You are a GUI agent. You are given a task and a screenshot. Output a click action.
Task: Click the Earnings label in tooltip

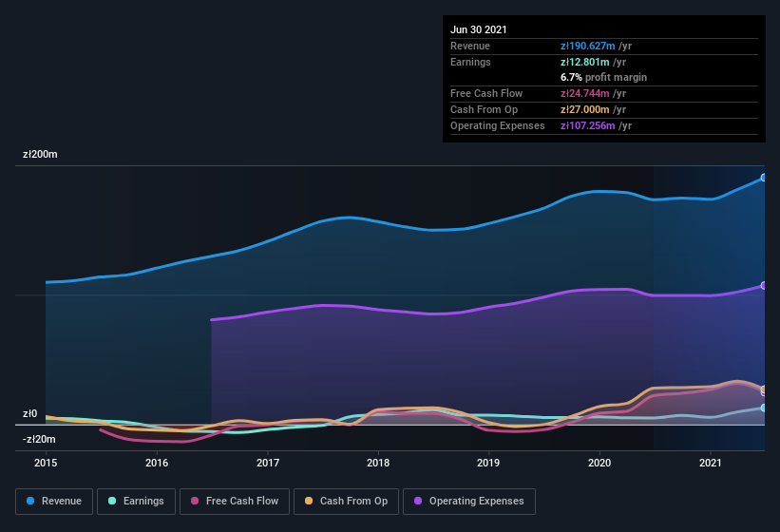(x=470, y=62)
